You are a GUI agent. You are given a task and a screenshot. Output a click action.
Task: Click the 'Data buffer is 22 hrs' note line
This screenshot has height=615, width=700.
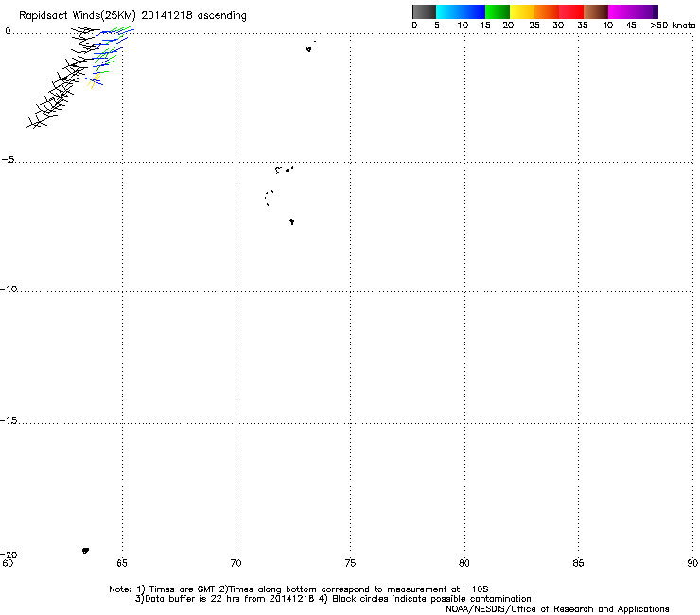(x=333, y=599)
